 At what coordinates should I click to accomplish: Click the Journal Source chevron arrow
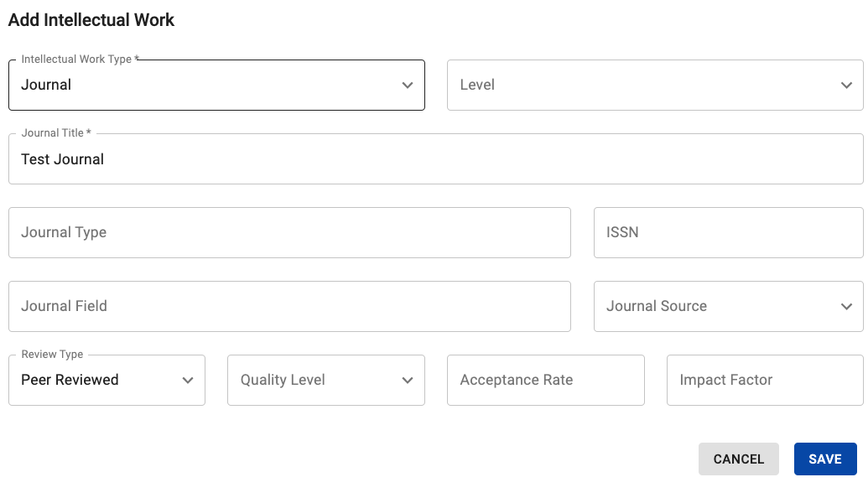[846, 307]
